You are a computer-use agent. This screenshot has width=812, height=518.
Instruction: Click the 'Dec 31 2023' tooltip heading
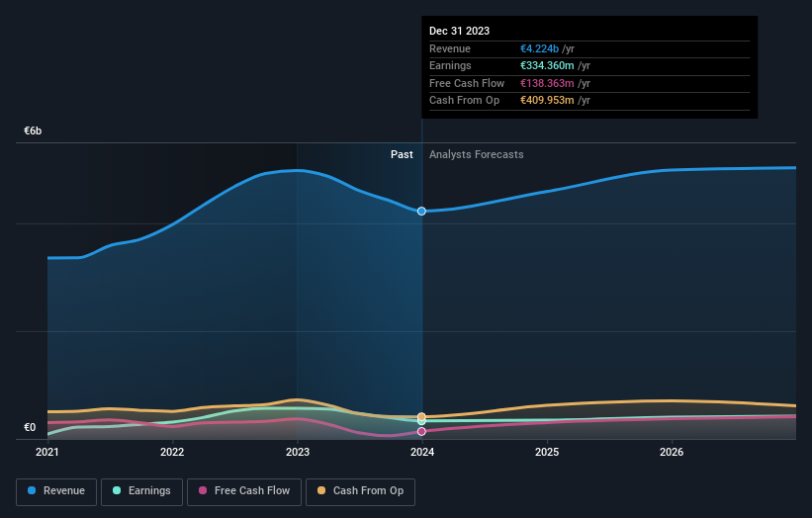tap(459, 31)
